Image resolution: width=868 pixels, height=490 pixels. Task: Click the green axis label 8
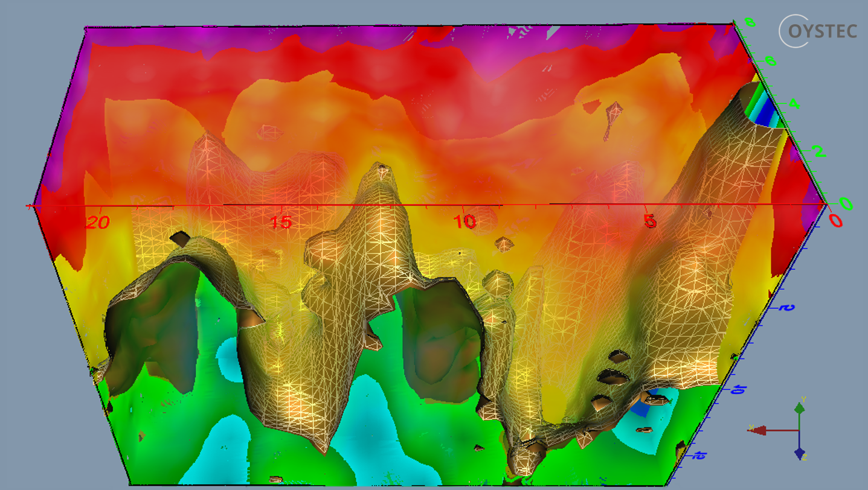[x=750, y=23]
